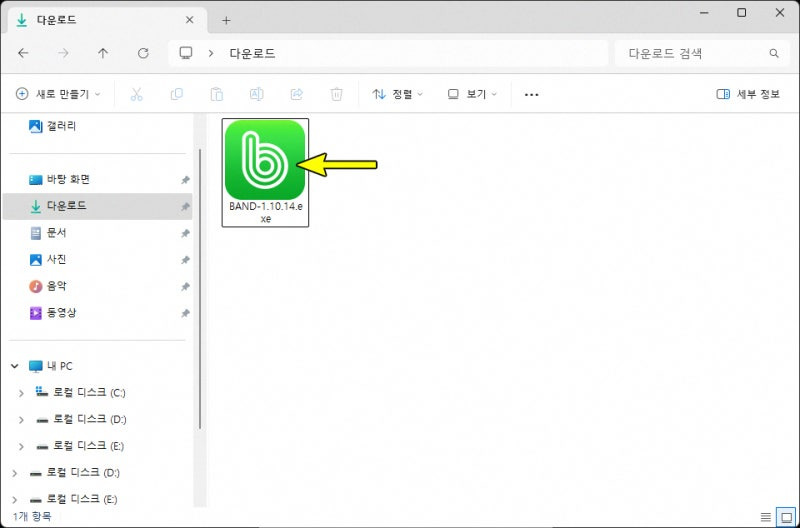Minimize the File Explorer window
Image resolution: width=800 pixels, height=528 pixels.
(x=705, y=13)
